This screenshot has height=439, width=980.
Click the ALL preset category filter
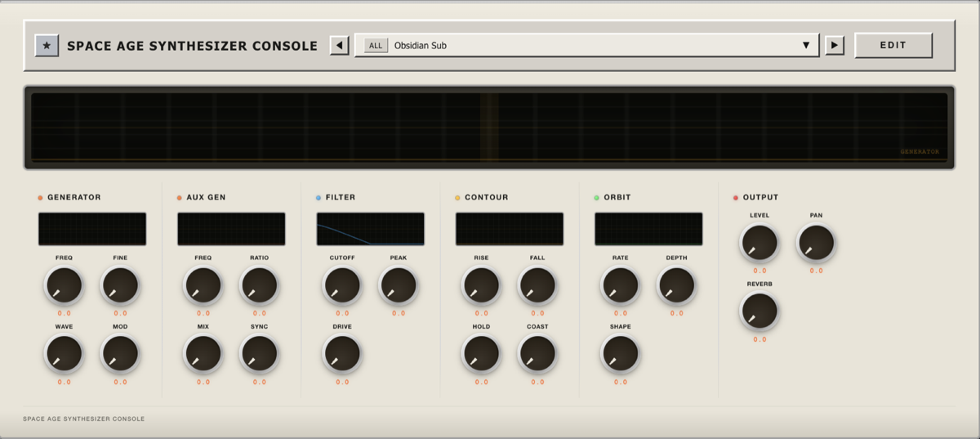point(376,46)
